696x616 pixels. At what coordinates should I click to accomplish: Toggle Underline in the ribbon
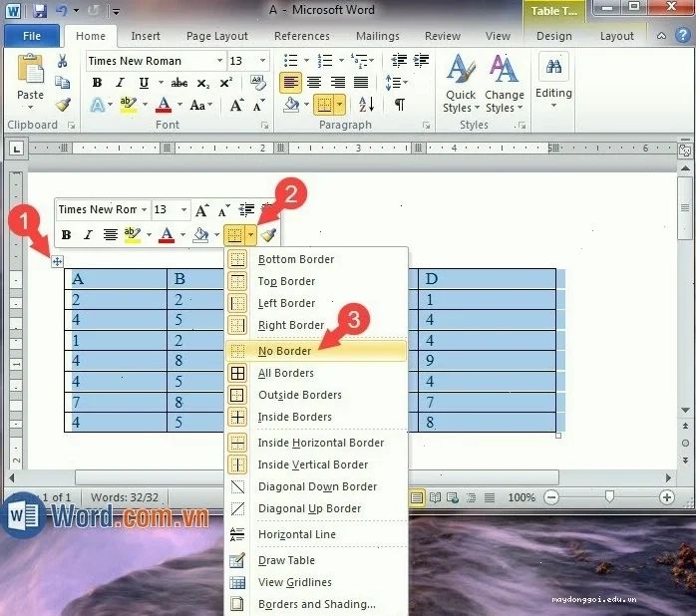coord(144,83)
